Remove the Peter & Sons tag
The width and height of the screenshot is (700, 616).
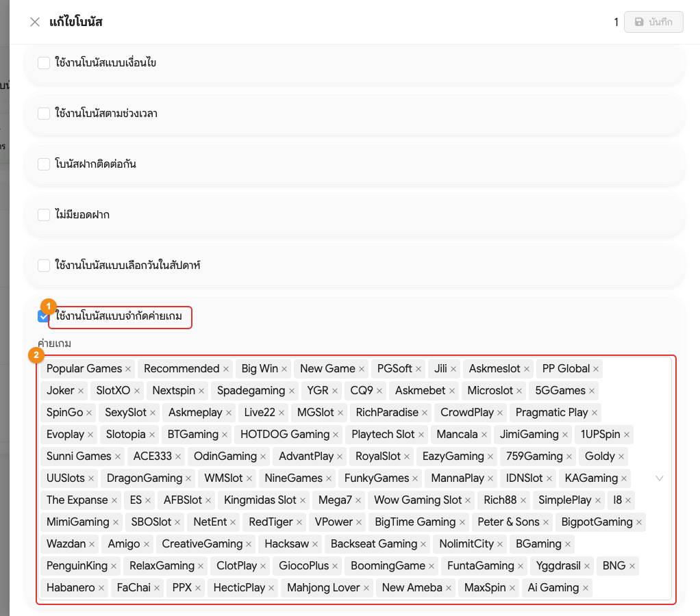click(546, 522)
